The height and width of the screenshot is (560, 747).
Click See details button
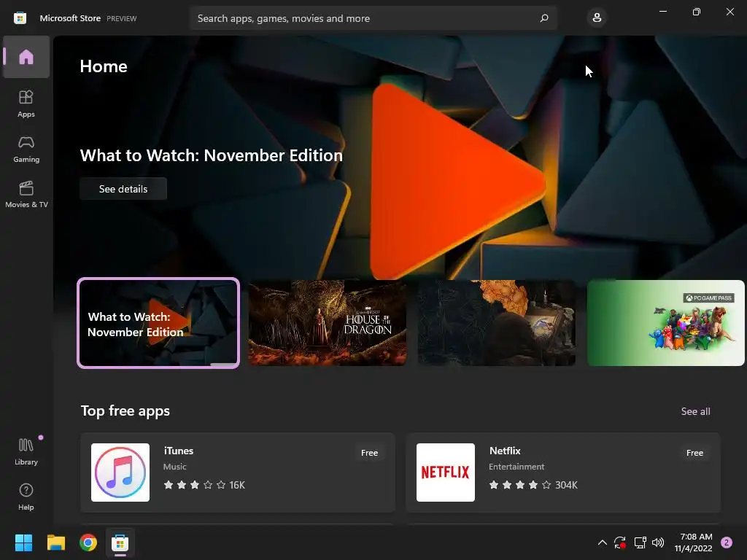(x=123, y=189)
